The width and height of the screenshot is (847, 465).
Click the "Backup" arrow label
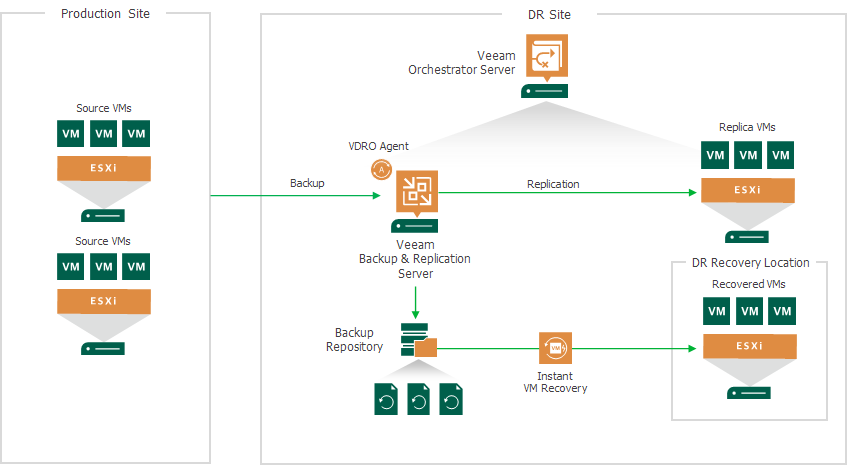pos(307,183)
